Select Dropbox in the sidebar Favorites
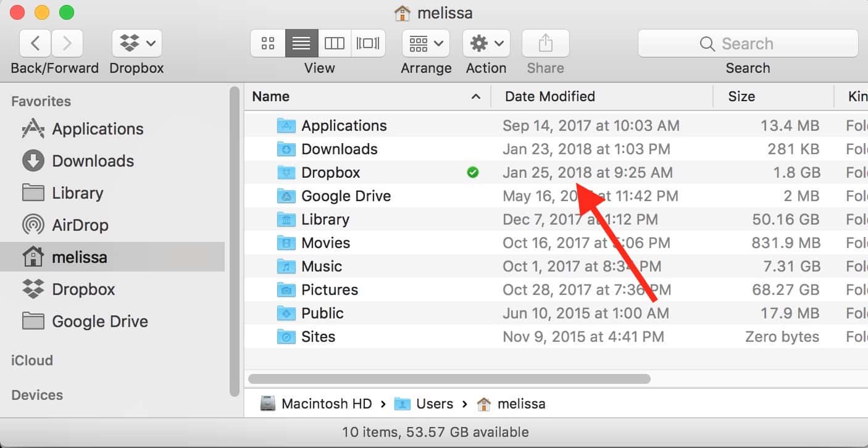 83,289
